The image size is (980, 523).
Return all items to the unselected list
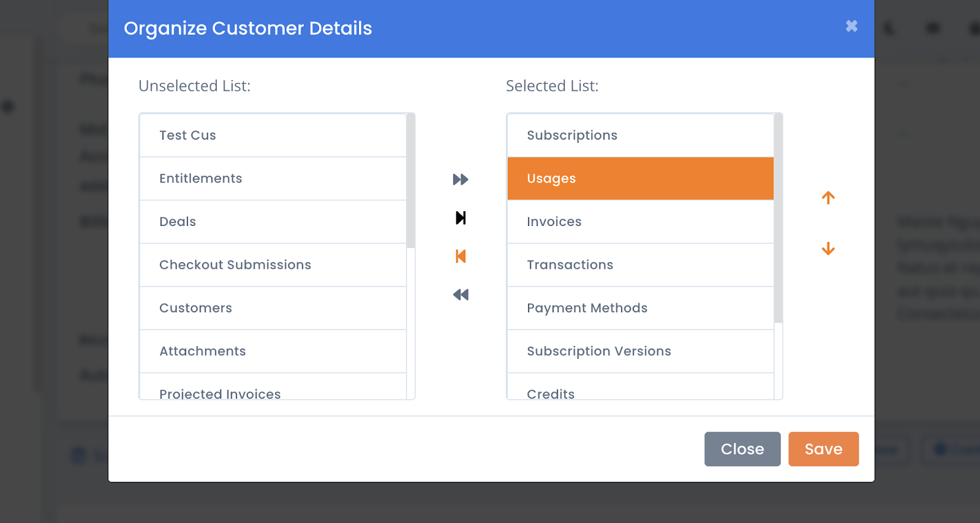tap(461, 295)
